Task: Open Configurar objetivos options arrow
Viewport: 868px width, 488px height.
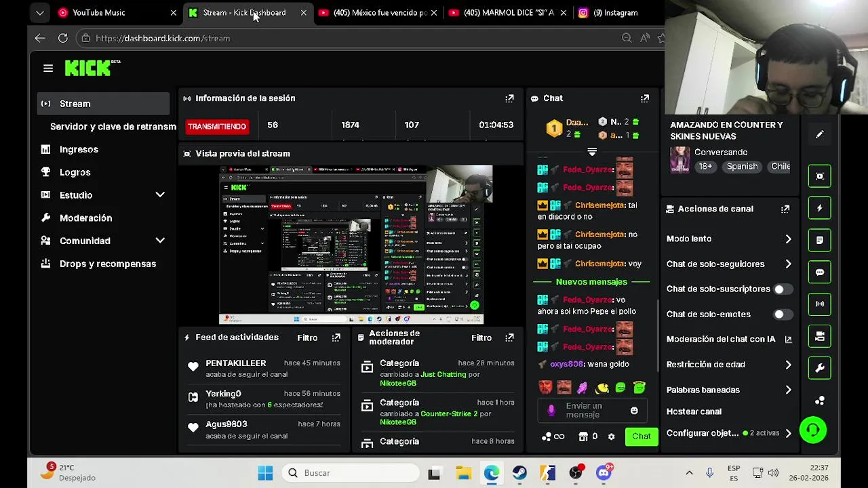Action: pyautogui.click(x=788, y=433)
